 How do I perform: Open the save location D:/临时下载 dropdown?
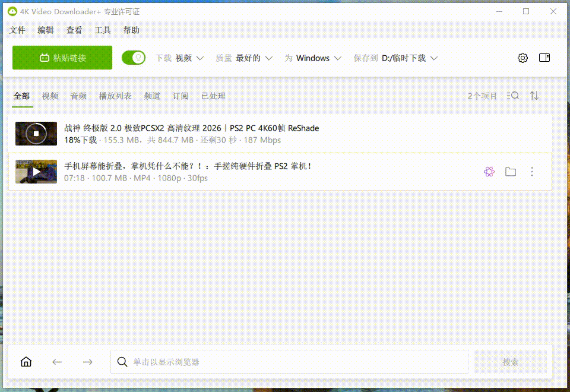click(x=395, y=58)
